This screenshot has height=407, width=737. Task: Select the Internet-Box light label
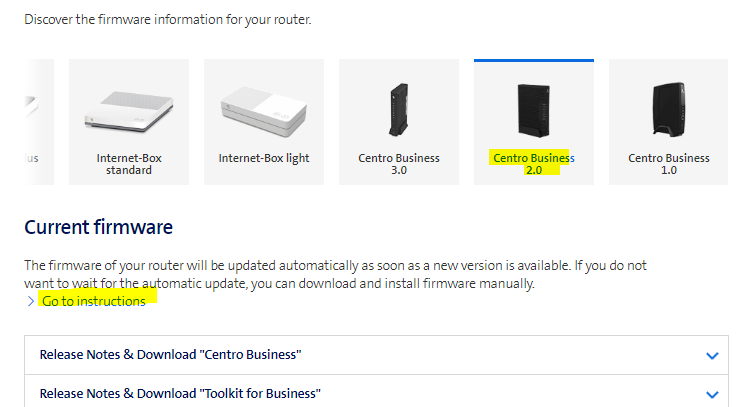pyautogui.click(x=264, y=158)
